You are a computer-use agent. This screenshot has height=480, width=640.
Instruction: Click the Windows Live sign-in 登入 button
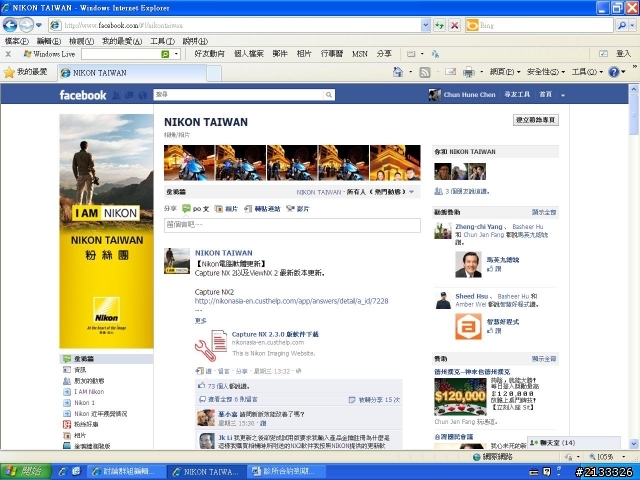coord(623,54)
